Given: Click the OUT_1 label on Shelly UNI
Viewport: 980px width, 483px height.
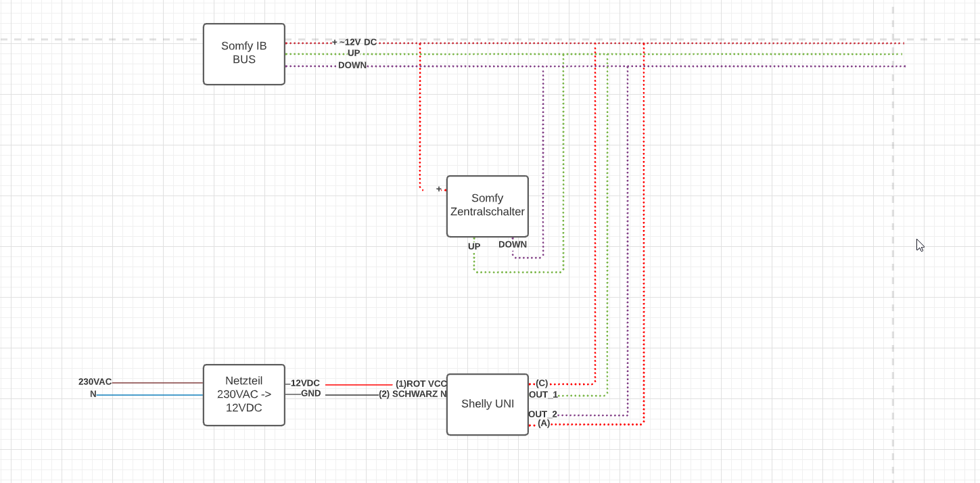Looking at the screenshot, I should tap(543, 394).
